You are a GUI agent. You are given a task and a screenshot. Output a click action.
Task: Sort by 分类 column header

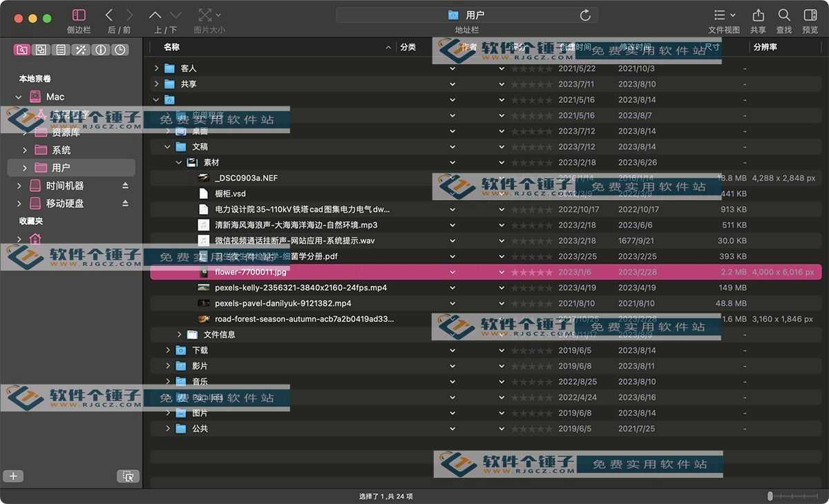click(x=408, y=47)
